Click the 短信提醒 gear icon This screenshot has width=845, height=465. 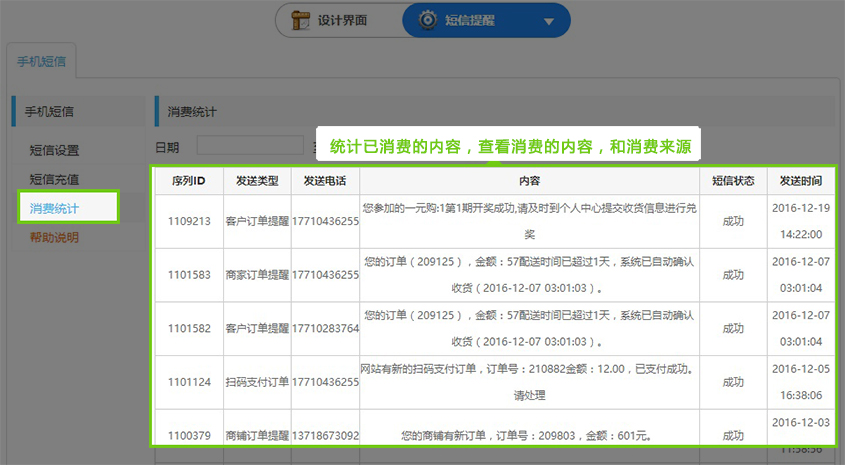pos(428,20)
